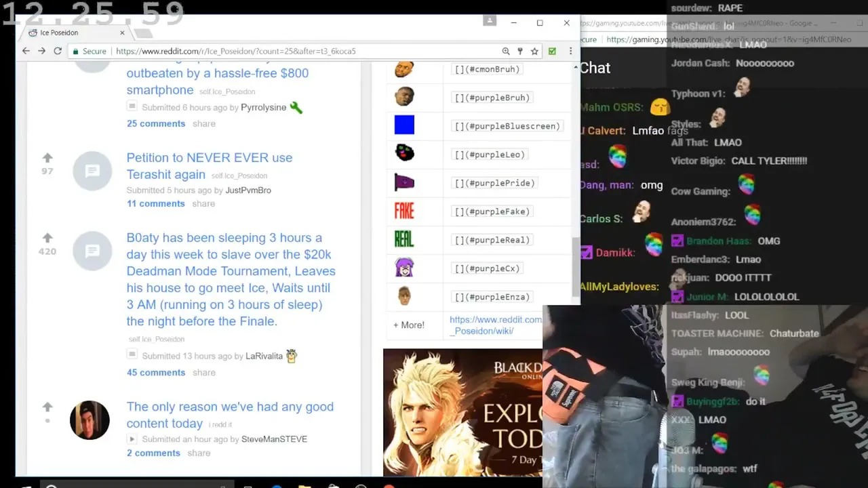This screenshot has height=488, width=868.
Task: View the 2 comments thread
Action: (153, 453)
